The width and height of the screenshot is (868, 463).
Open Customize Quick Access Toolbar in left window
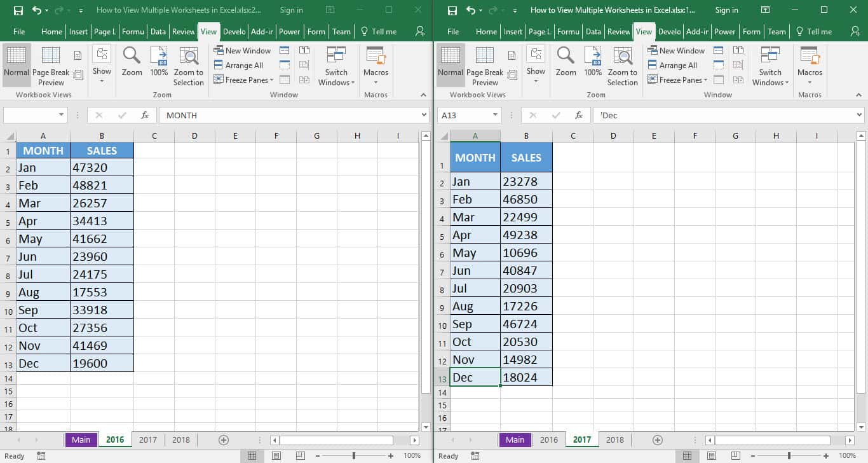tap(81, 11)
